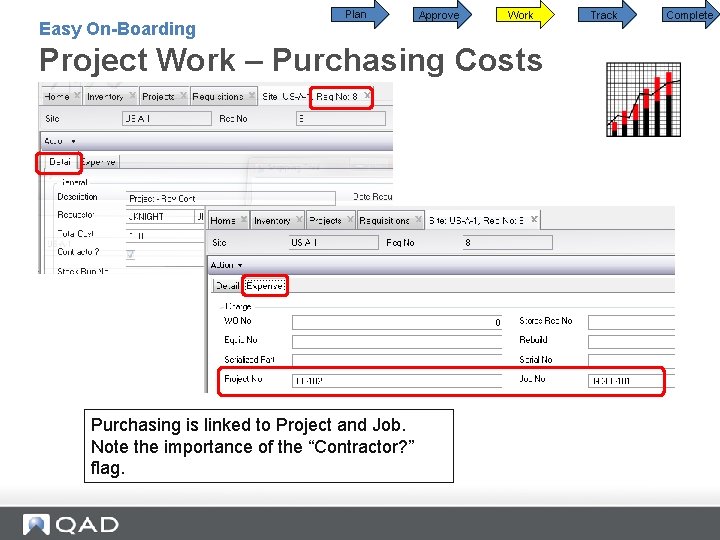Select the yellow Work workflow arrow

point(525,15)
